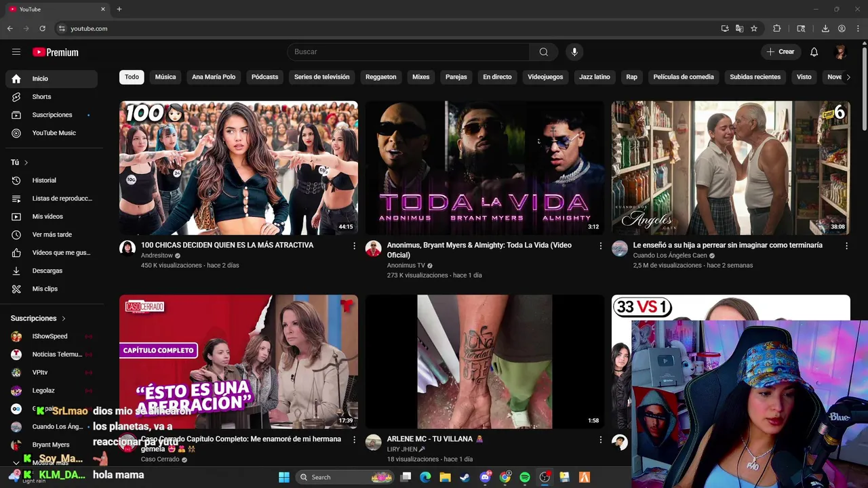Open the hamburger guide menu

tap(16, 52)
